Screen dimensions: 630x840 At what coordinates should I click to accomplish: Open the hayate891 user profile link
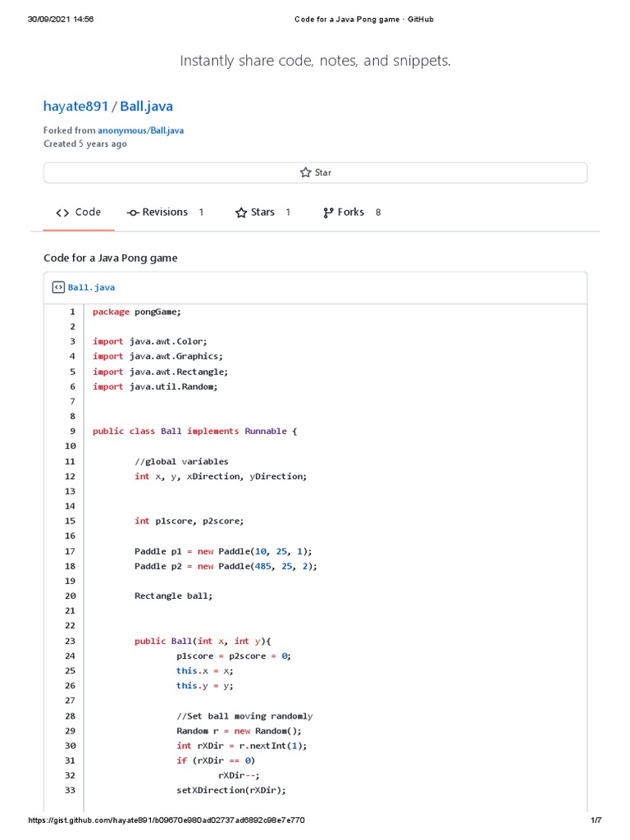tap(75, 106)
